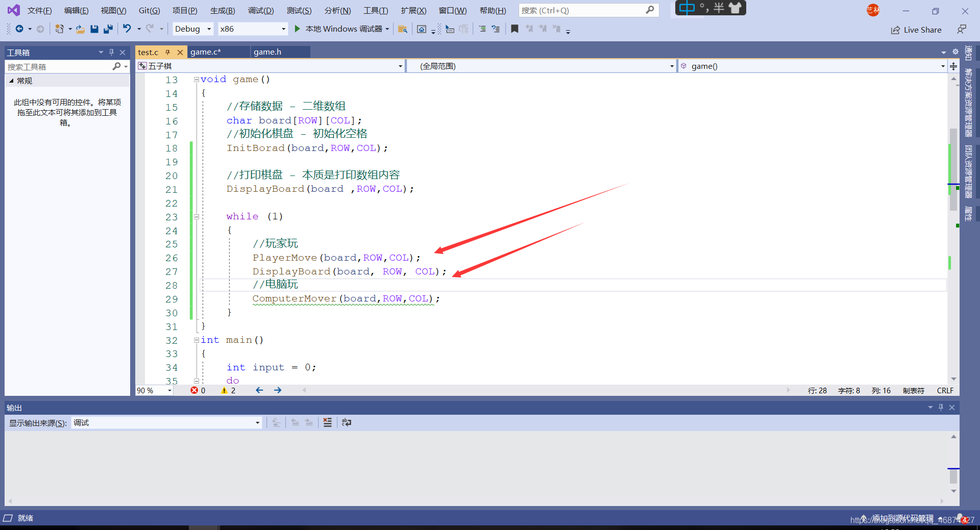Close the test.c tab
This screenshot has width=980, height=530.
point(180,52)
